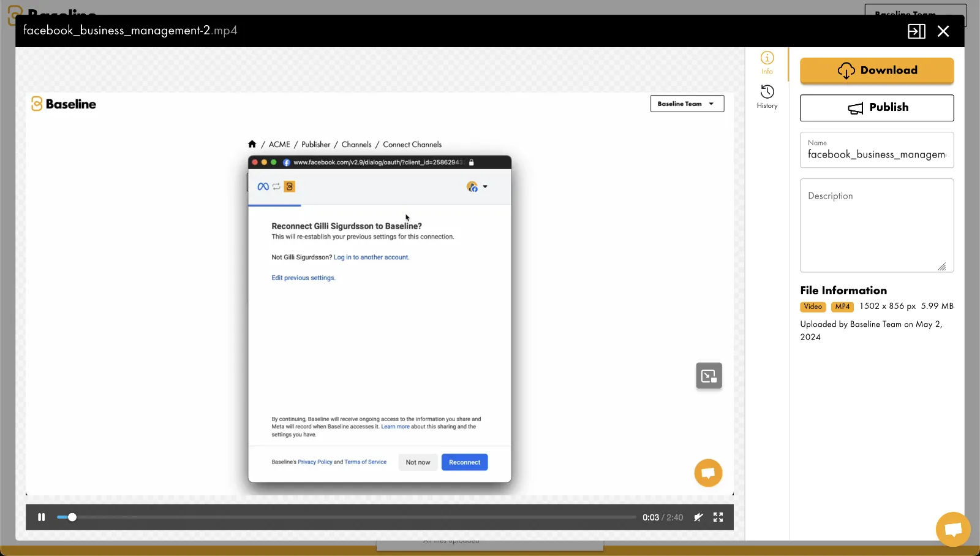Click the MP4 format tag
Viewport: 980px width, 556px height.
tap(843, 307)
